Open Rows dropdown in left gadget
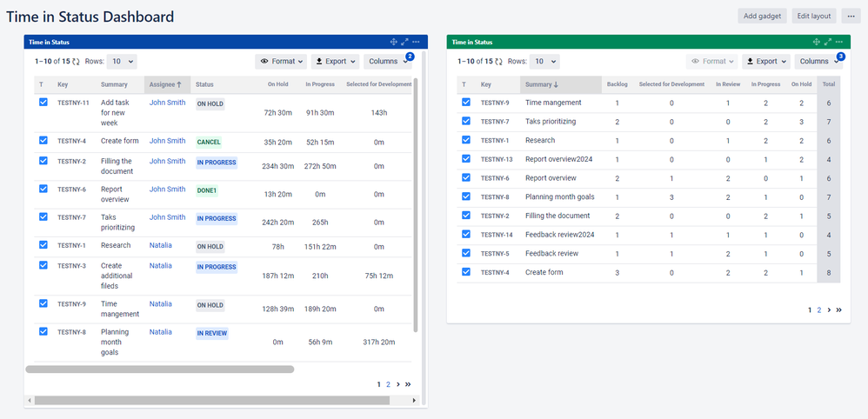Image resolution: width=868 pixels, height=419 pixels. coord(122,62)
